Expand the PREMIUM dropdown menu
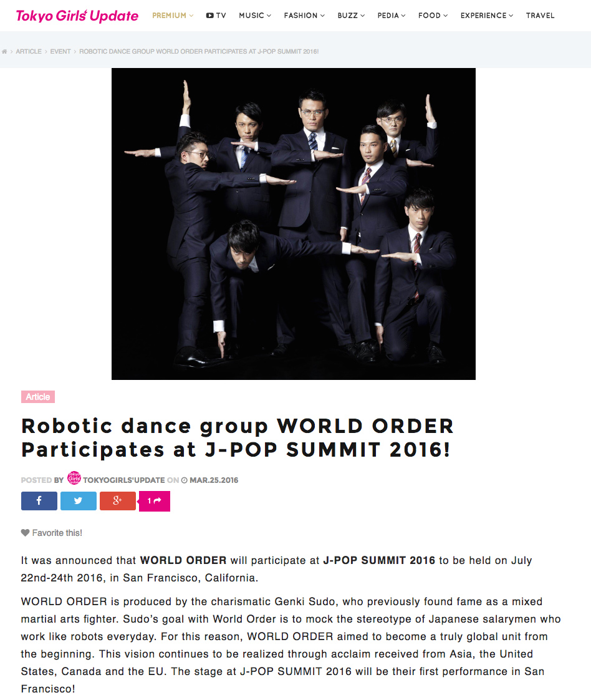This screenshot has width=591, height=700. click(173, 15)
